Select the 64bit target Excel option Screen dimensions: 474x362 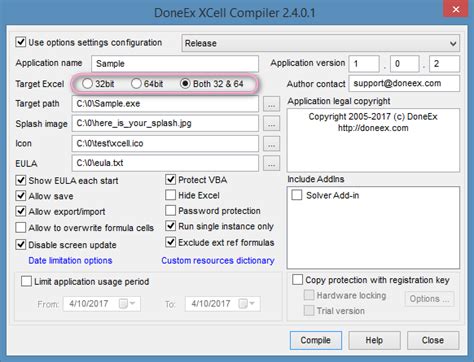pos(136,83)
